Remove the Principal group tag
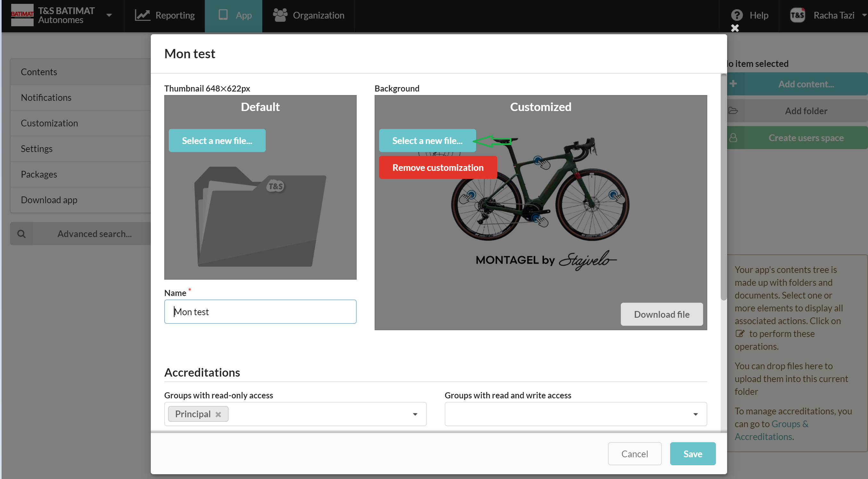 pos(218,414)
